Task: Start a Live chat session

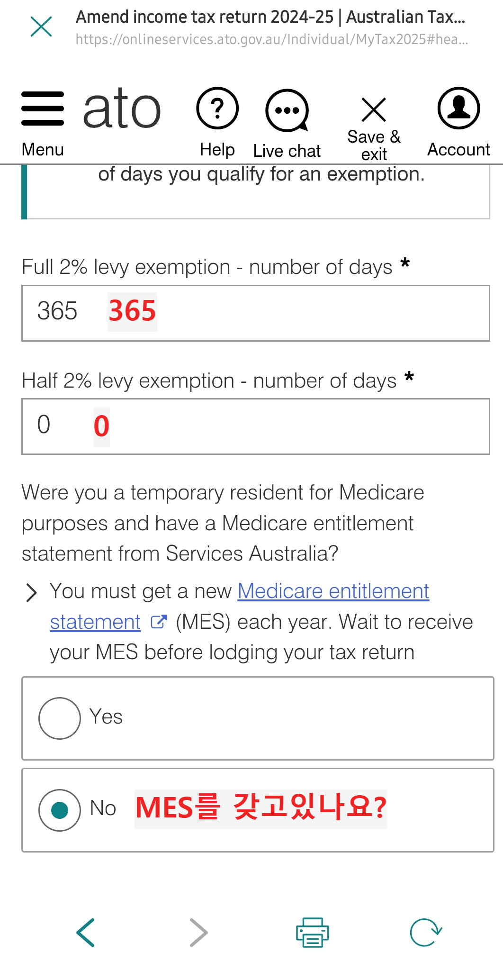Action: tap(287, 110)
